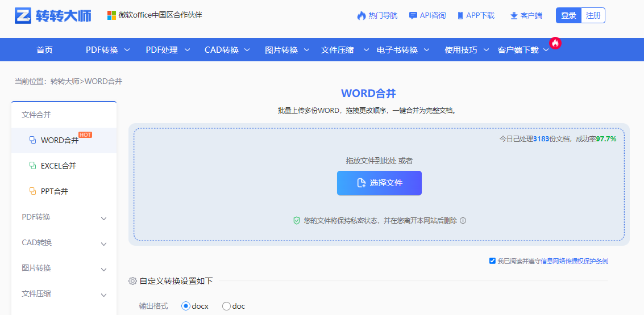Click the 拖放文件到此处 或者 text
Screen dimensions: 644x315
tap(379, 161)
